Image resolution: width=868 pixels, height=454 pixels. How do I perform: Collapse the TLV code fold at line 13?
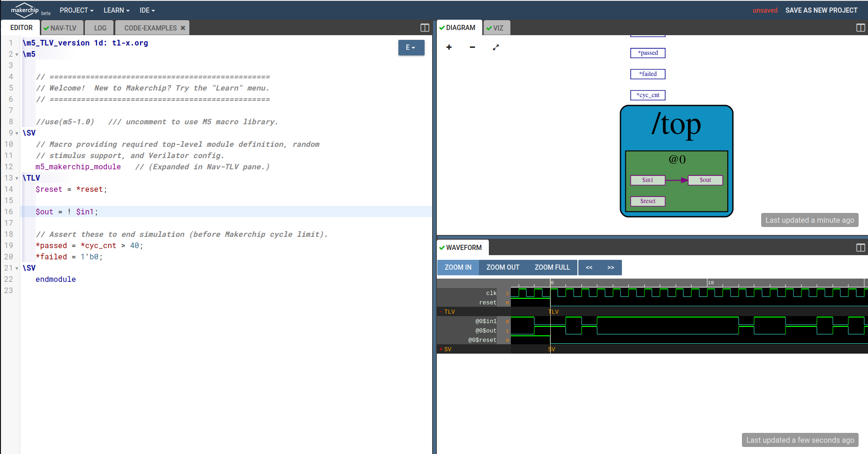16,178
